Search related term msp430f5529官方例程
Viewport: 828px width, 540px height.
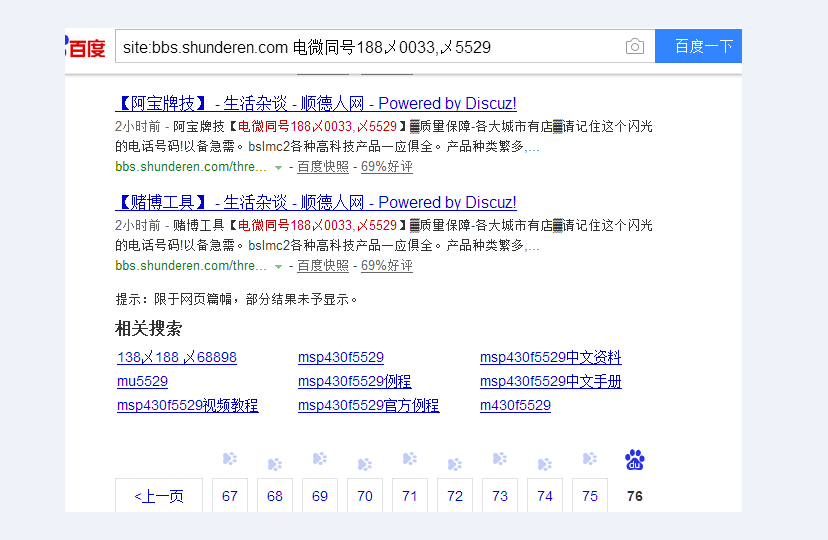point(369,405)
